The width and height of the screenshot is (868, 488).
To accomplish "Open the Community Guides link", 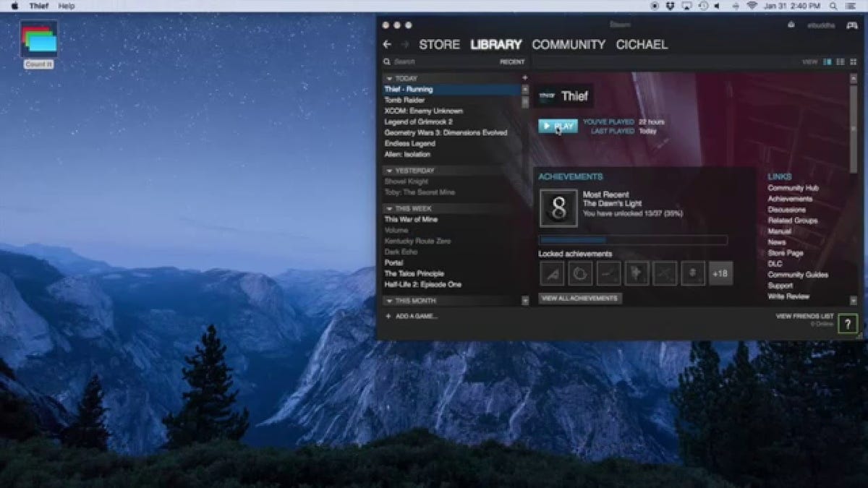I will pos(798,275).
